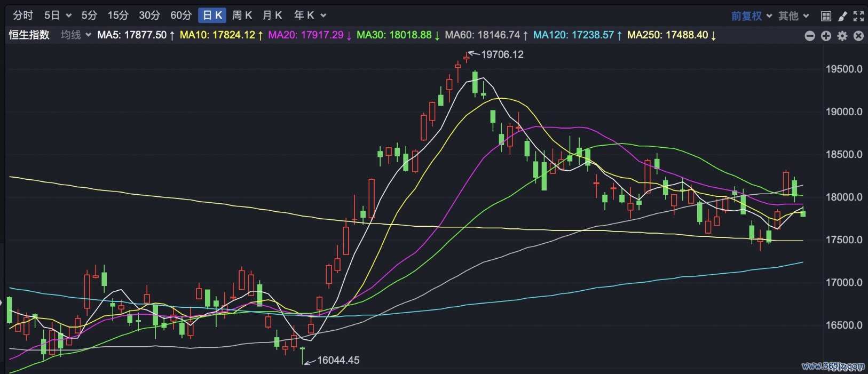
Task: Activate the drawing pen tool icon
Action: pyautogui.click(x=842, y=17)
